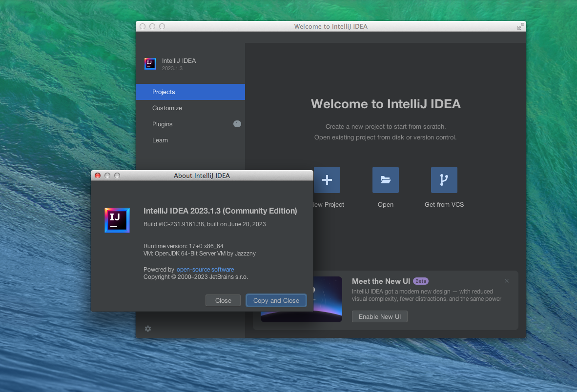The height and width of the screenshot is (392, 577).
Task: Click the Build #IC-231.9161.38 text line
Action: pos(205,224)
